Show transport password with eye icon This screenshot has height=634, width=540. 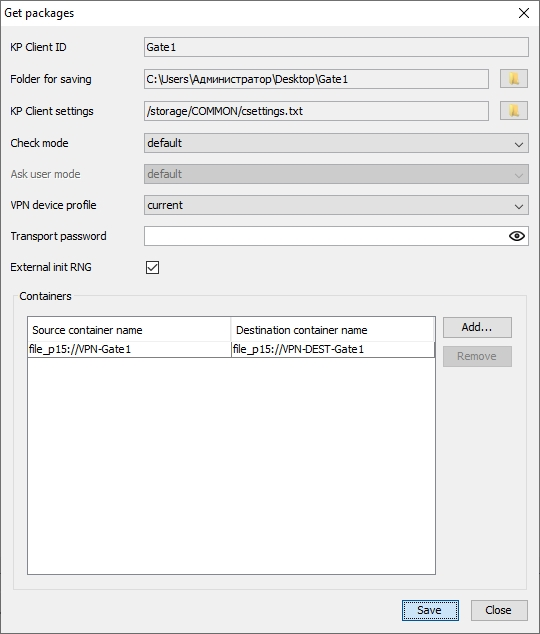point(517,236)
